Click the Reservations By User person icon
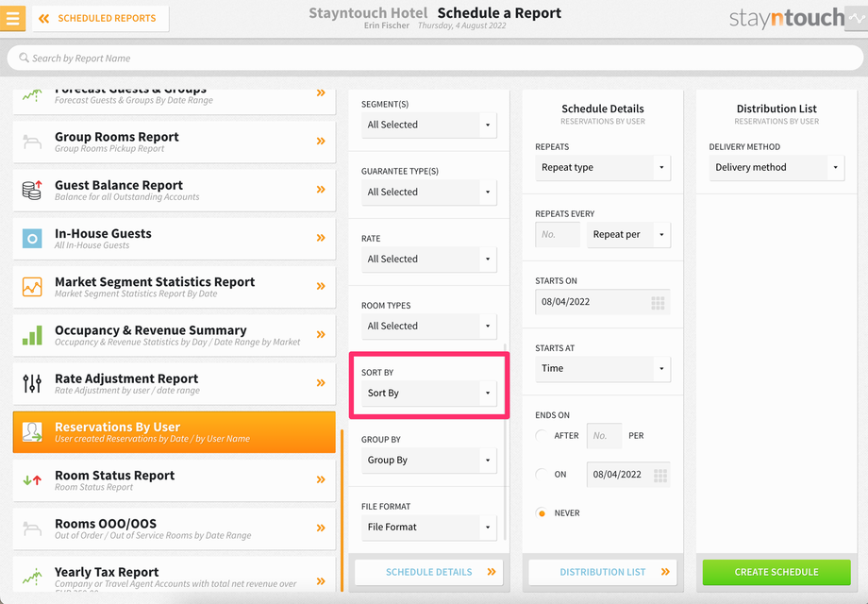This screenshot has width=868, height=604. (32, 432)
